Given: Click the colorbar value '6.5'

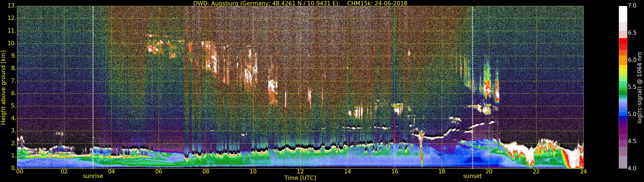Looking at the screenshot, I should click(x=632, y=33).
